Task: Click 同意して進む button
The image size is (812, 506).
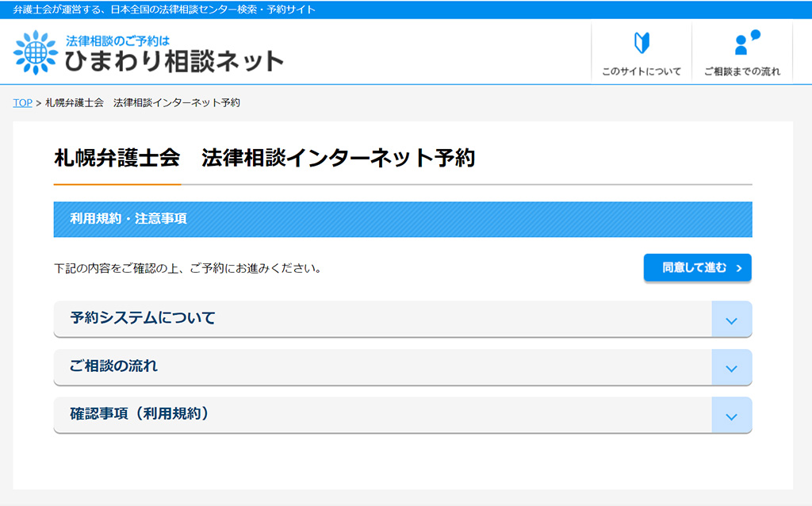Action: (x=698, y=268)
